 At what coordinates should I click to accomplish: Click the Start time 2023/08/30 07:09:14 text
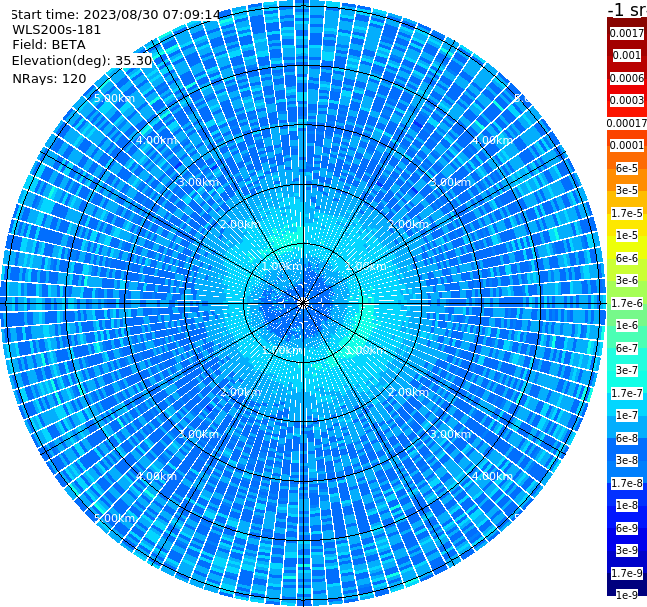coord(115,14)
